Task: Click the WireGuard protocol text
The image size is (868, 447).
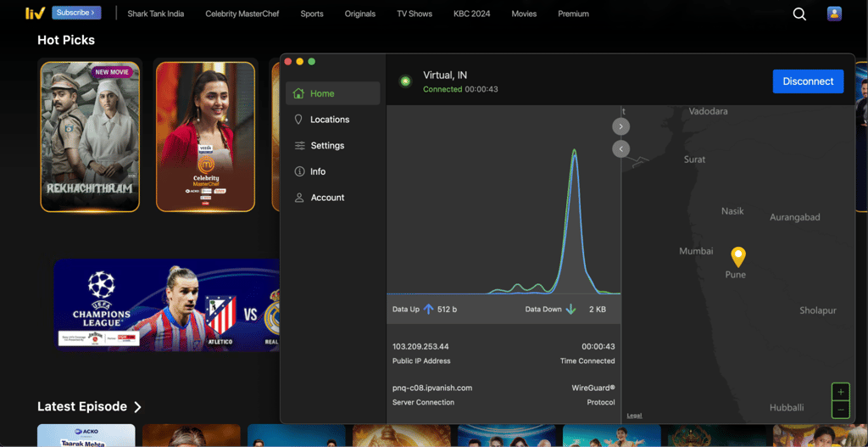Action: click(x=593, y=388)
